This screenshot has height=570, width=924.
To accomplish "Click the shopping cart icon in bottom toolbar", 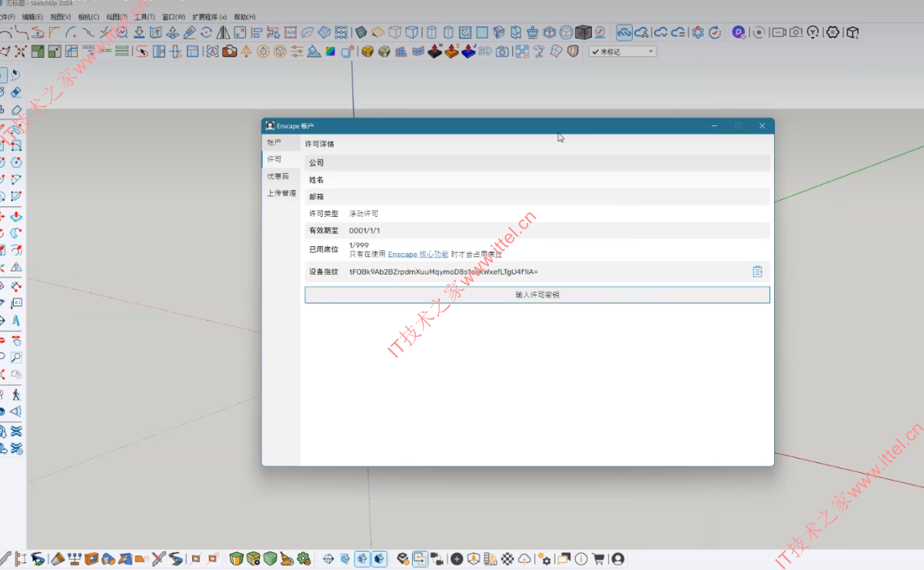I will point(598,558).
